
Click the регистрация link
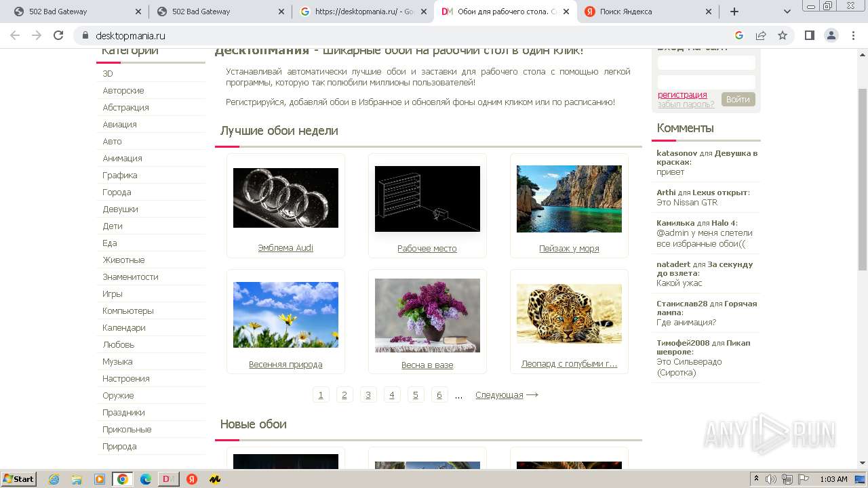coord(682,95)
